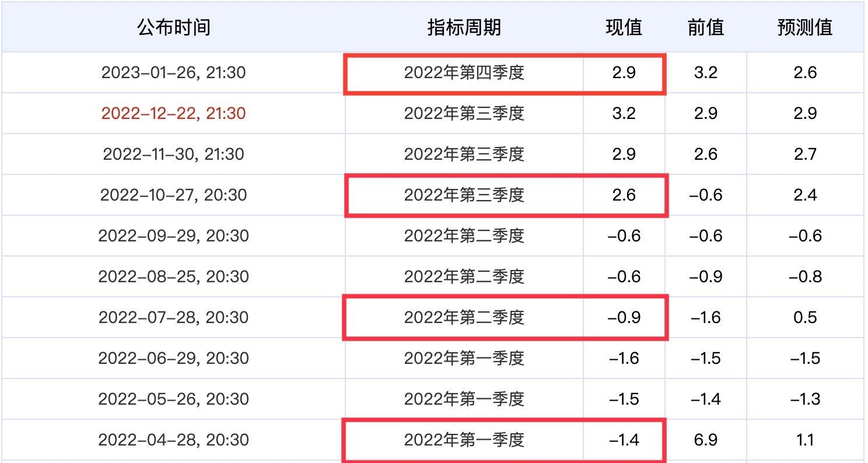Click the 2.9 value for 2022年第四季度
This screenshot has width=868, height=463.
point(624,73)
